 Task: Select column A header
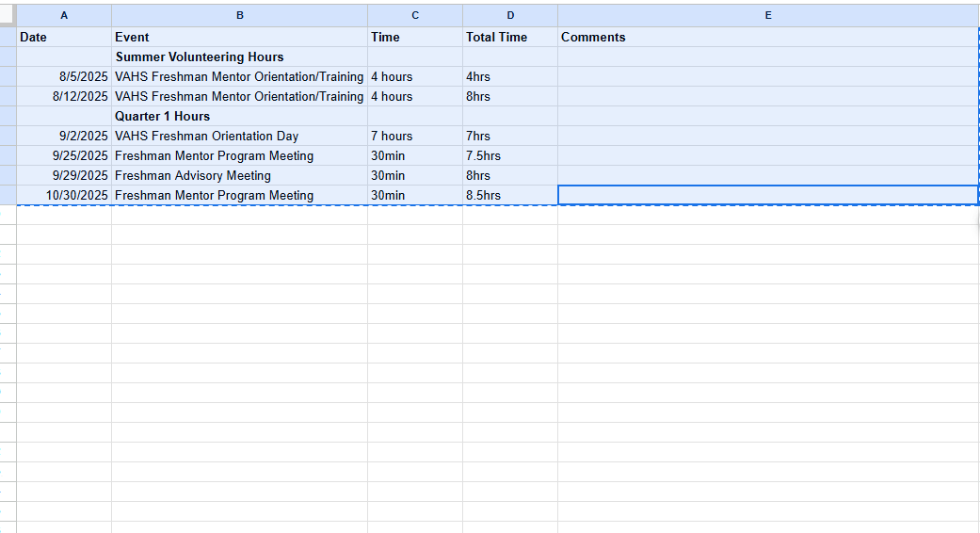coord(64,16)
